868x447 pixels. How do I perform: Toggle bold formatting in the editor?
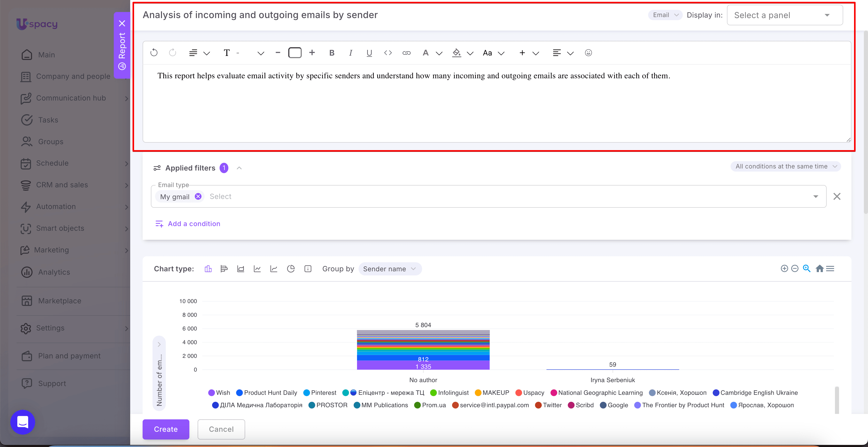[x=332, y=53]
